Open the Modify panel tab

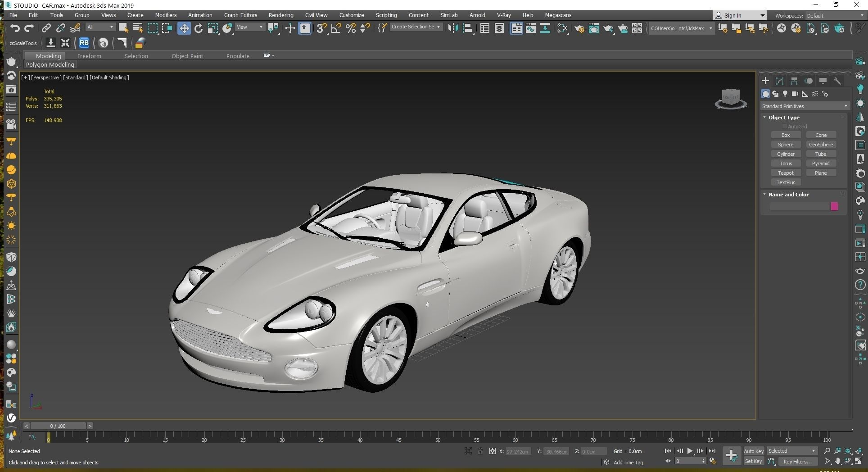(780, 81)
